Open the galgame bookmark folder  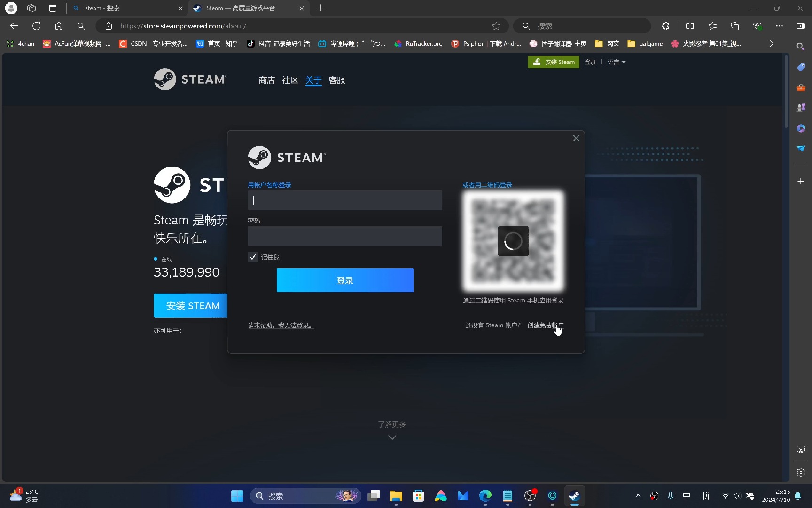[645, 44]
